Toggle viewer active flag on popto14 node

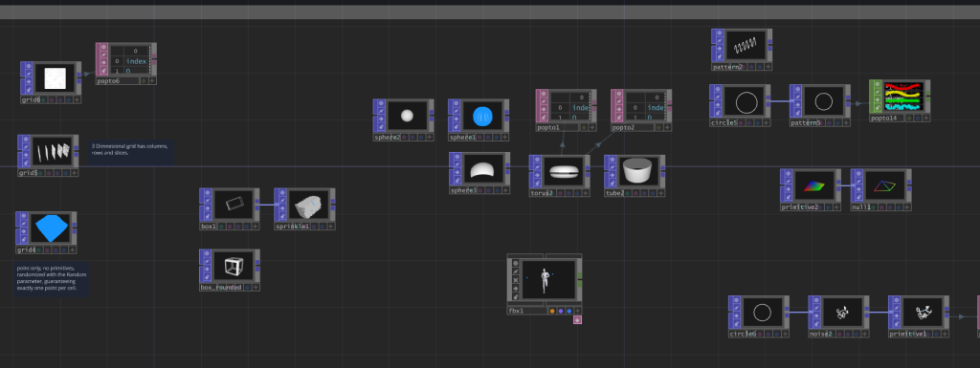(878, 85)
